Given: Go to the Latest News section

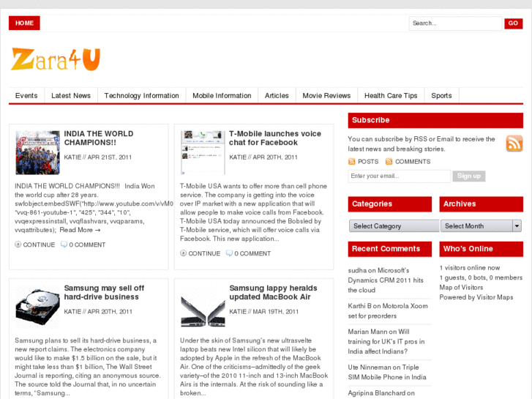Looking at the screenshot, I should pos(71,96).
